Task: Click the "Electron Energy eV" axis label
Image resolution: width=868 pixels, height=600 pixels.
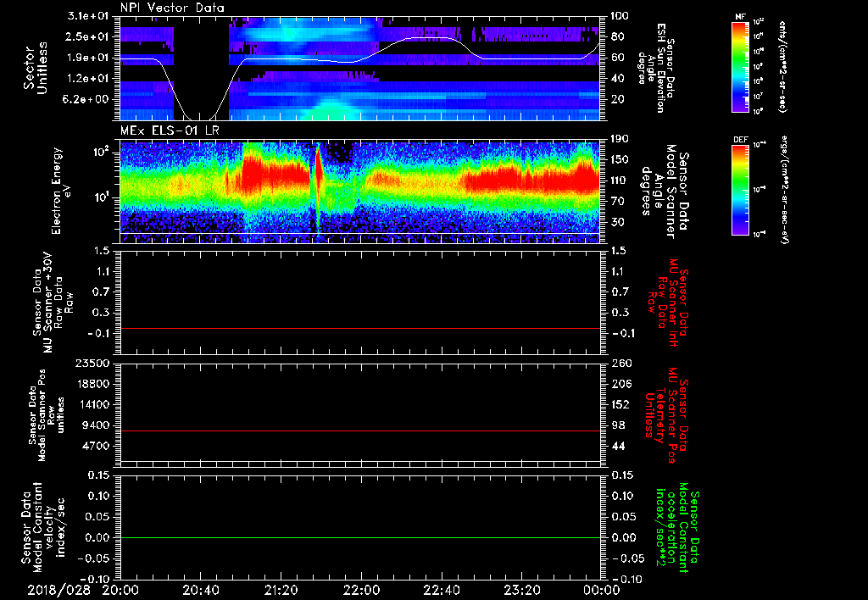Action: tap(60, 191)
